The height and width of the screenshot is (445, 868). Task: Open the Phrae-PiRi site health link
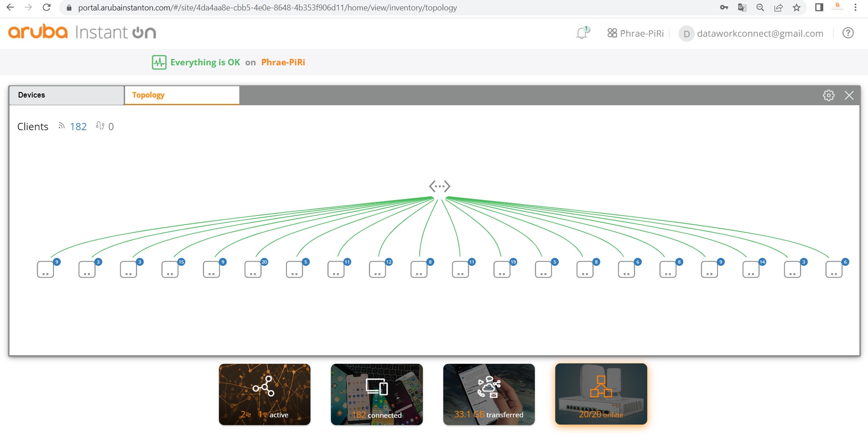coord(283,63)
